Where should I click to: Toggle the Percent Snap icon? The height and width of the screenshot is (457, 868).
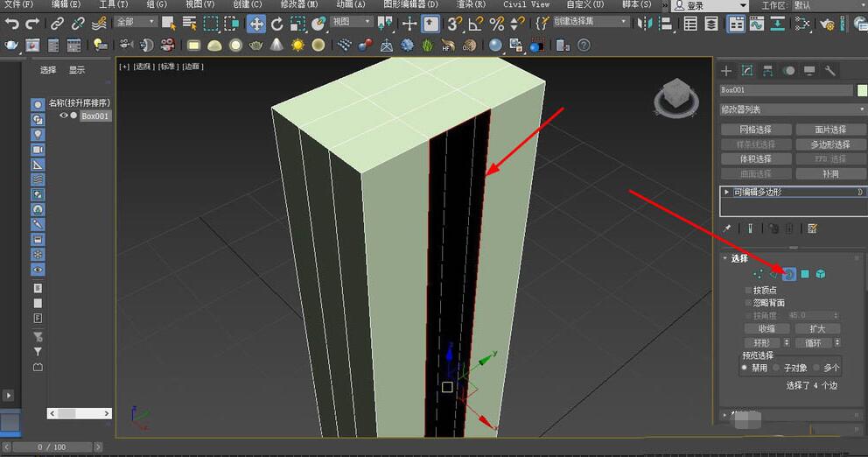[497, 24]
